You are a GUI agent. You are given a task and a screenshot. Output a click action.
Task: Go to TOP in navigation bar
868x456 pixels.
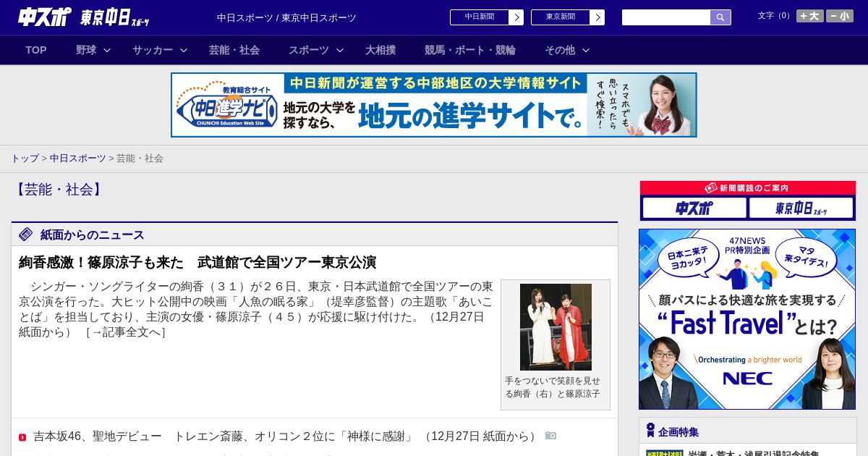click(36, 50)
